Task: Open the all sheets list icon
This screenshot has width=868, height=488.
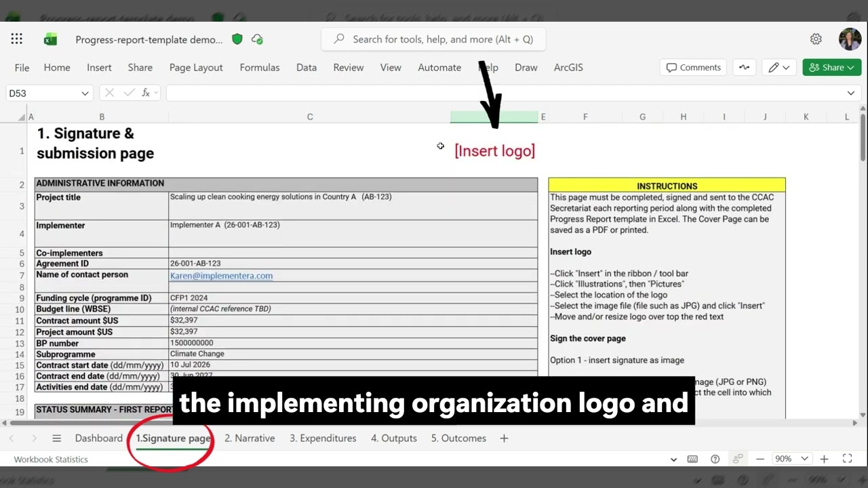Action: point(57,439)
